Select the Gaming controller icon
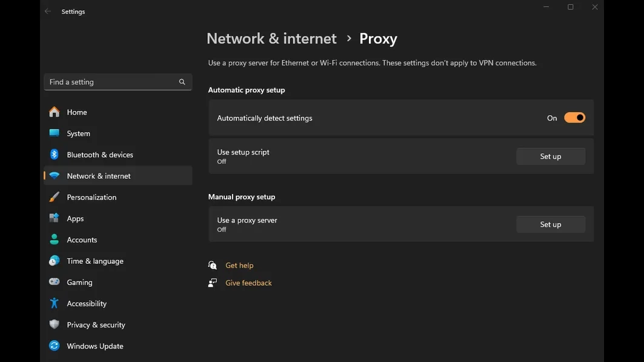This screenshot has width=644, height=362. [55, 282]
